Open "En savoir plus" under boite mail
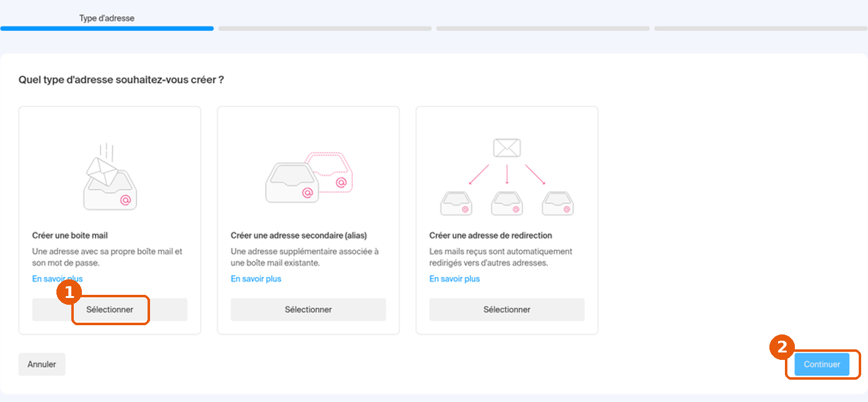Viewport: 868px width, 402px height. point(57,279)
